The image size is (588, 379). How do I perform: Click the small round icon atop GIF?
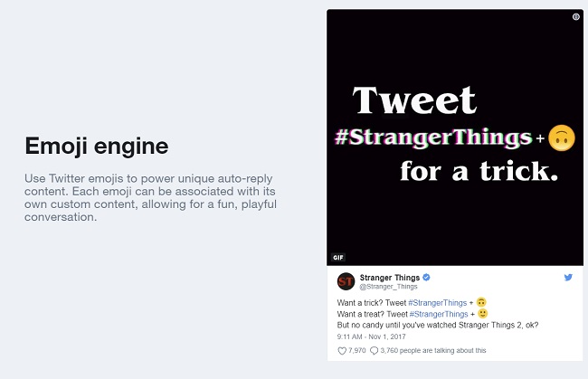(x=576, y=16)
